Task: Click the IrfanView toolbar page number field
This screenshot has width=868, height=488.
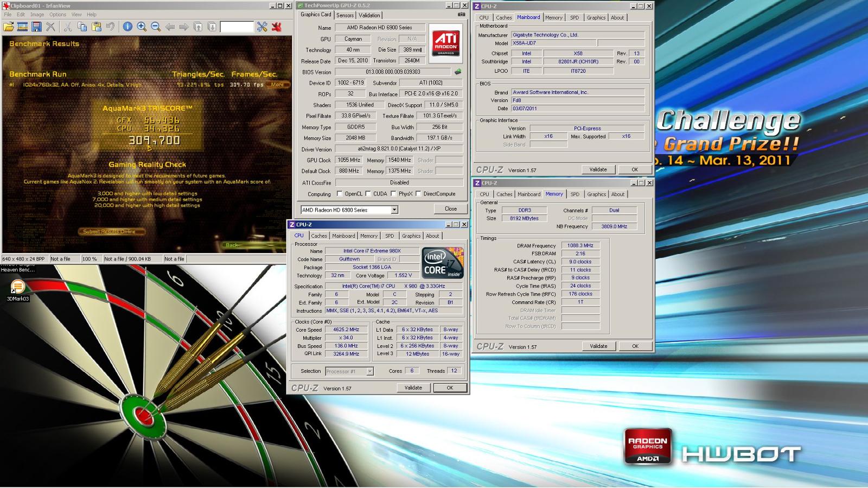Action: [x=237, y=27]
